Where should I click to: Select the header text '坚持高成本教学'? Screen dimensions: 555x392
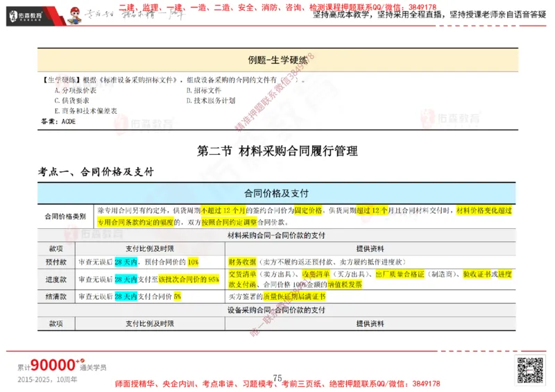pyautogui.click(x=341, y=15)
